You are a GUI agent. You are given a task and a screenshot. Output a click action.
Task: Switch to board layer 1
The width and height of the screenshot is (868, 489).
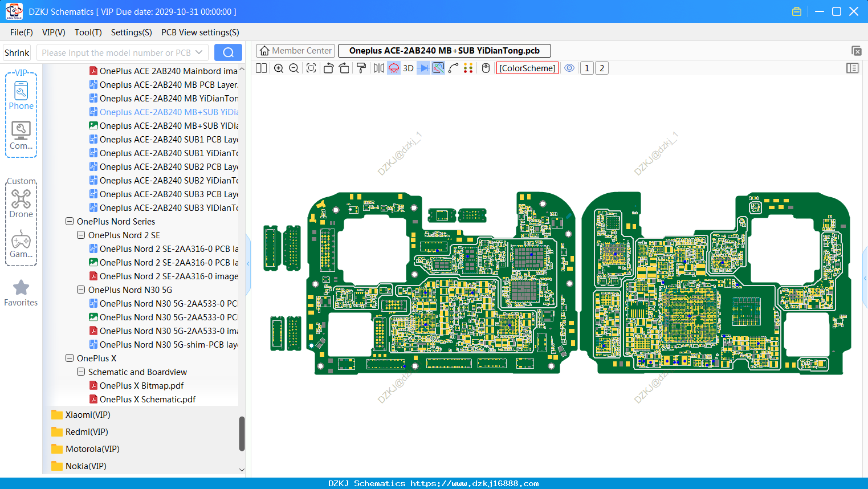point(587,68)
